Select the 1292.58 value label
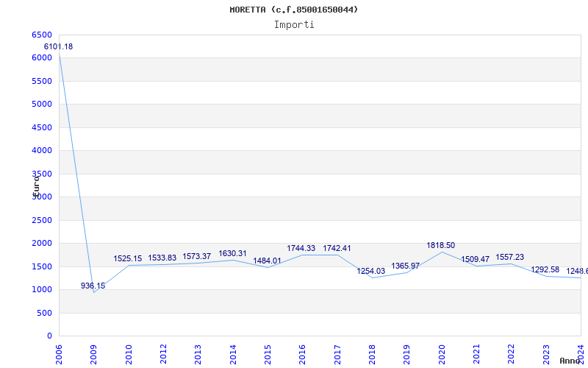Screen dimensions: 588x368 pyautogui.click(x=545, y=269)
